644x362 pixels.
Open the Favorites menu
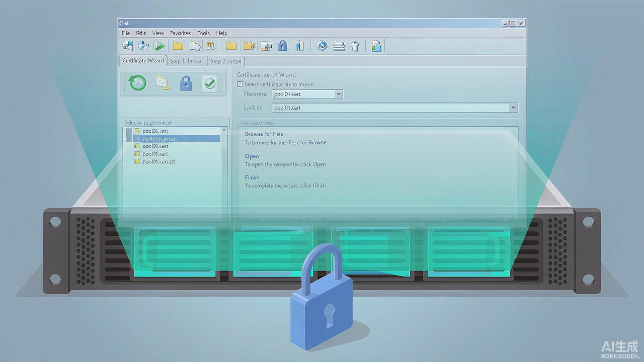tap(180, 33)
